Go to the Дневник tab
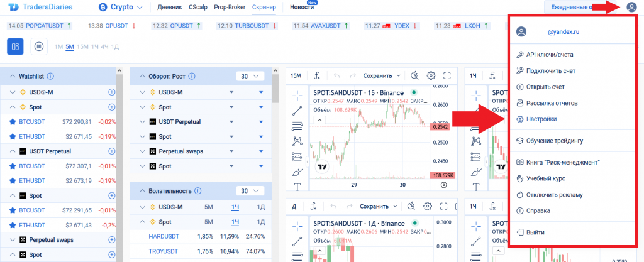Screen dimensions: 644x262 (169, 7)
